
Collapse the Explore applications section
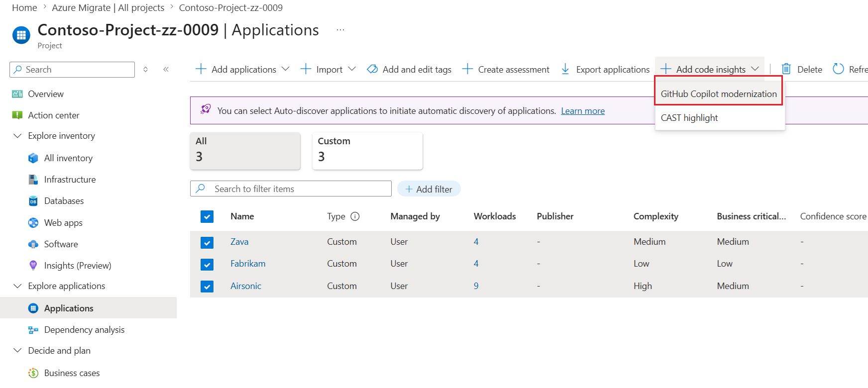click(17, 286)
